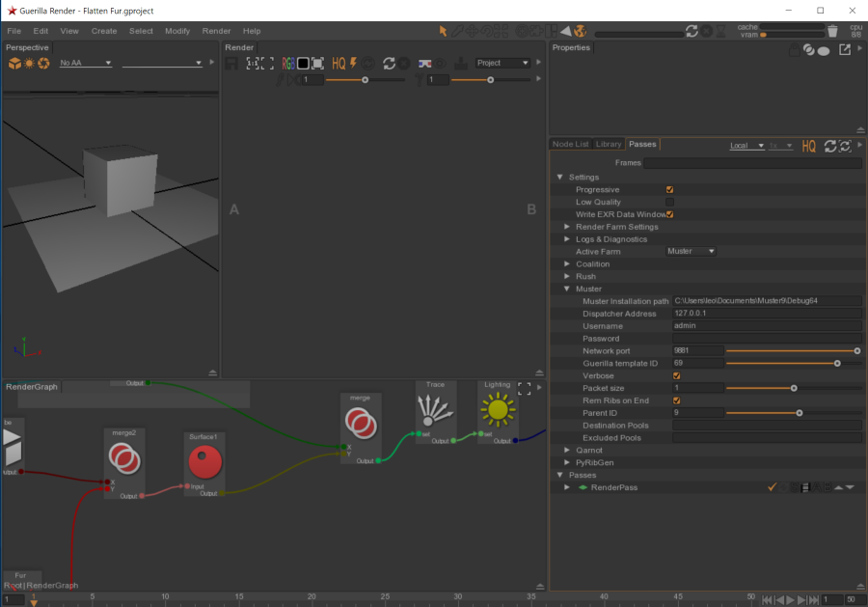868x607 pixels.
Task: Click the RenderPass enable checkmark
Action: (773, 487)
